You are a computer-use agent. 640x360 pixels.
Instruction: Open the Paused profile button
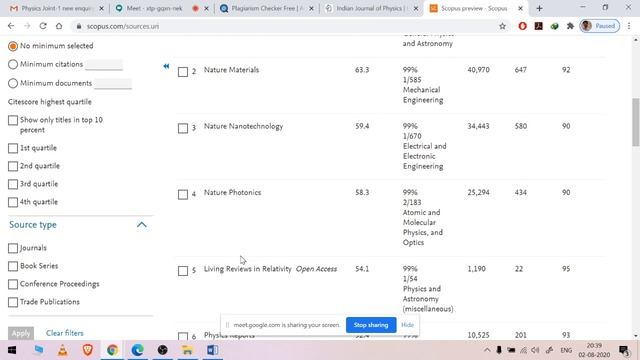point(599,26)
